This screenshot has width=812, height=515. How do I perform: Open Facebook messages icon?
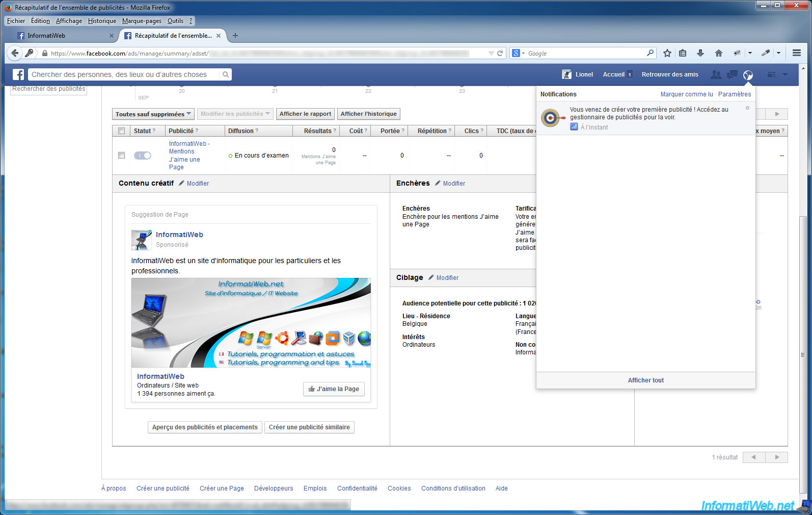732,74
